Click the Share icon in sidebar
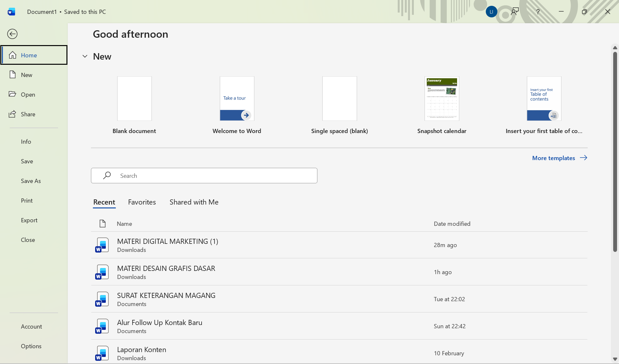 13,114
